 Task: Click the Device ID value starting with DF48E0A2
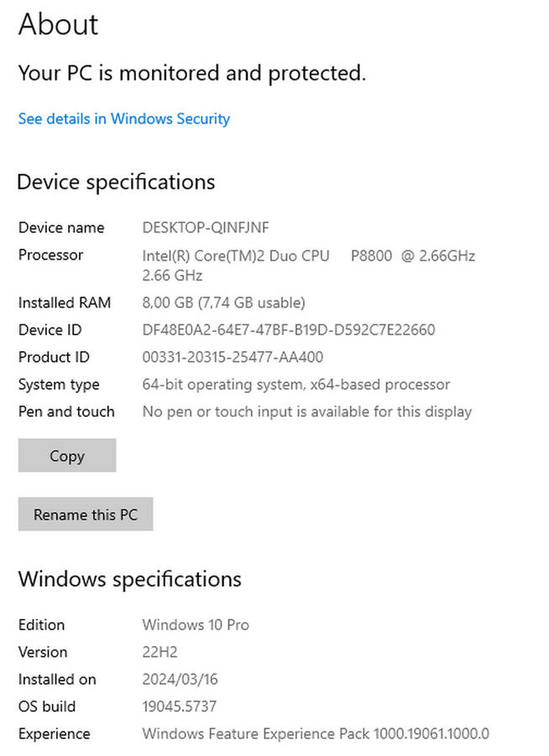[288, 330]
